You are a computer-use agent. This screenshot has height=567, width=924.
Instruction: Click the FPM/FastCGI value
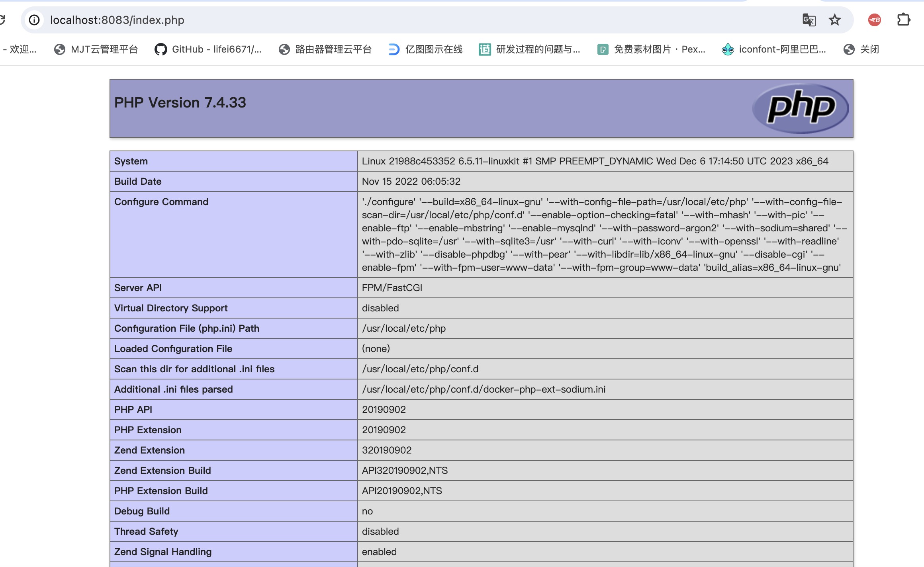(392, 288)
